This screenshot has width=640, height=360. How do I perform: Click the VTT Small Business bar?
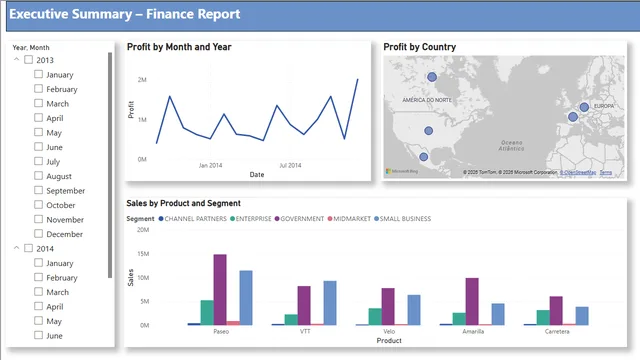(x=330, y=303)
